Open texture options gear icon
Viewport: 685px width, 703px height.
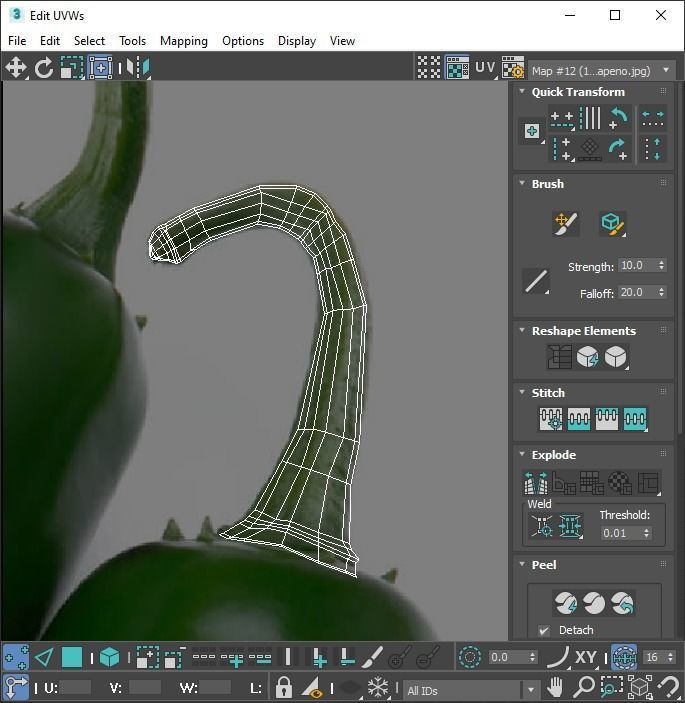(512, 68)
